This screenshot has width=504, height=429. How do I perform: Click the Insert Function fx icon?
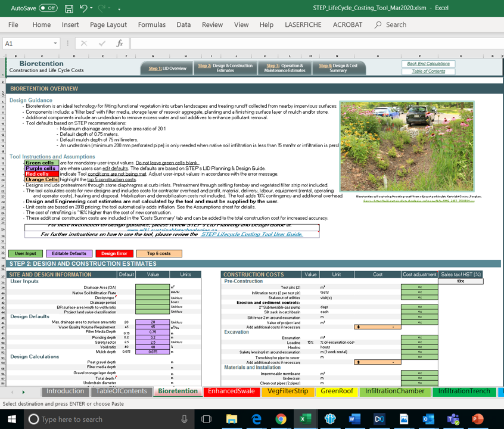[x=119, y=43]
